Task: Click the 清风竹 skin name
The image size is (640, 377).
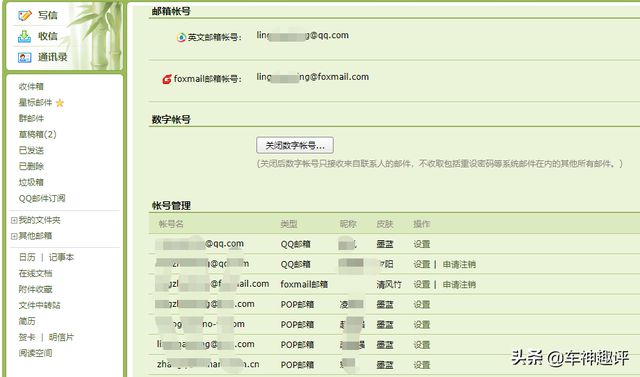Action: tap(389, 284)
